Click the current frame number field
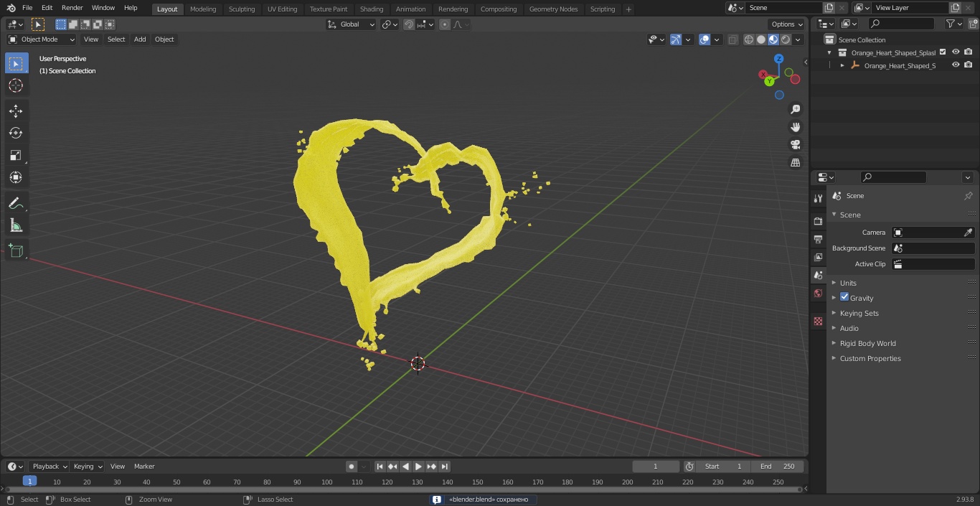Image resolution: width=980 pixels, height=506 pixels. click(x=656, y=467)
